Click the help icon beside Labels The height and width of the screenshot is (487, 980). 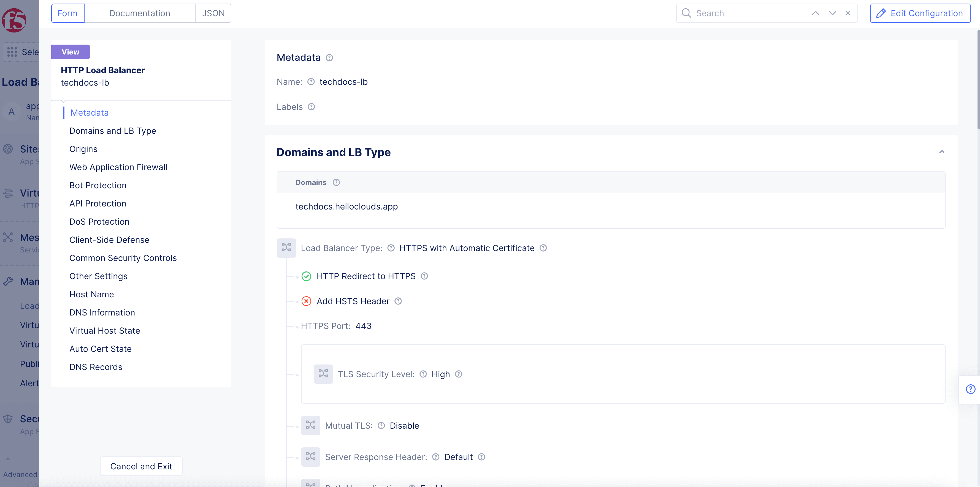(x=311, y=107)
